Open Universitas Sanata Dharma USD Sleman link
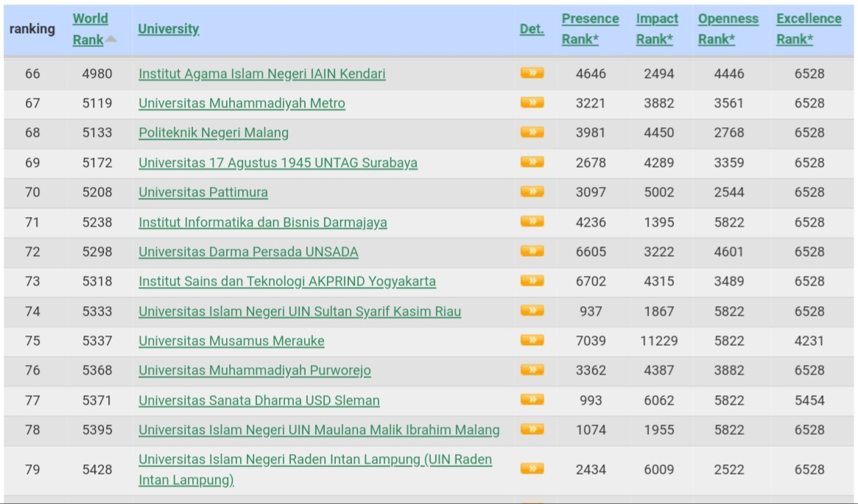 point(259,400)
